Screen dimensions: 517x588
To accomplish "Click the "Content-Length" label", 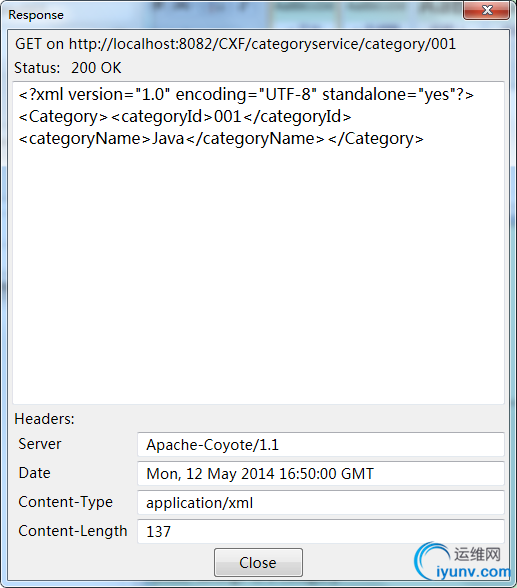I will (73, 531).
